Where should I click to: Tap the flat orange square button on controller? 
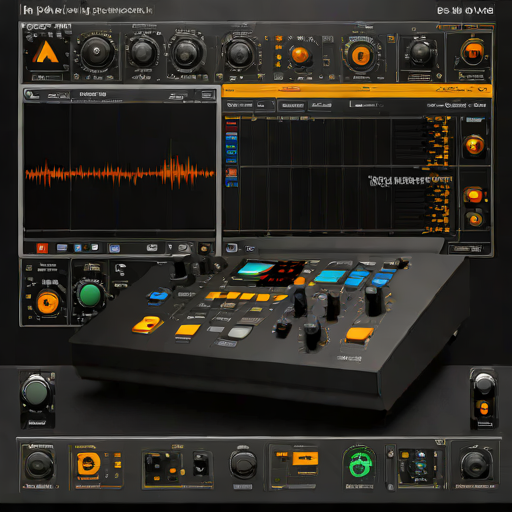point(187,330)
